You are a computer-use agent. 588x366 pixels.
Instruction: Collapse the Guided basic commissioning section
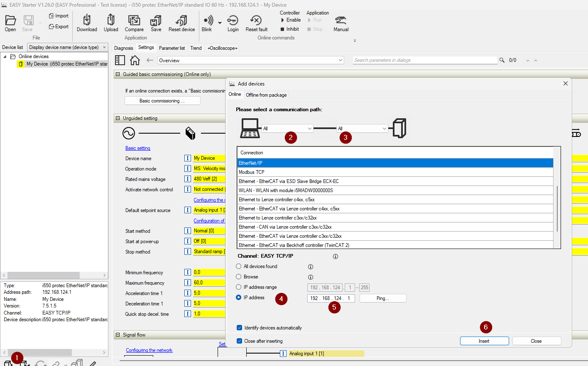pyautogui.click(x=118, y=74)
